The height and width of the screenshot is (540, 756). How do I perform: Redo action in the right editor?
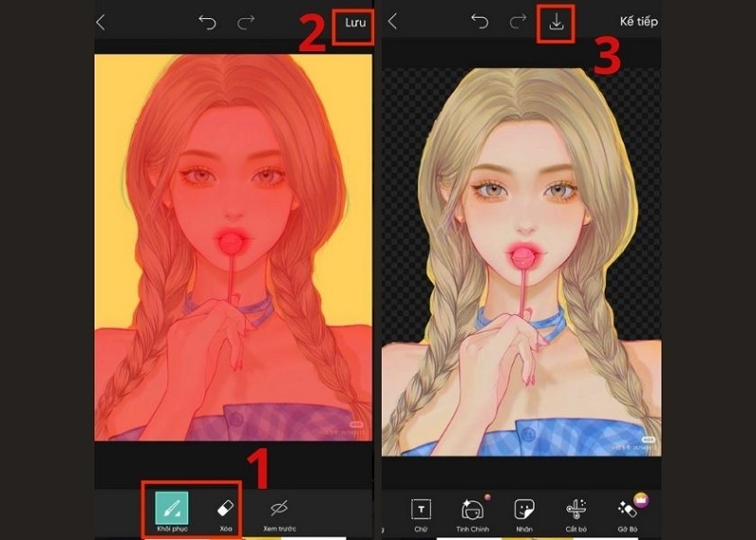[518, 22]
